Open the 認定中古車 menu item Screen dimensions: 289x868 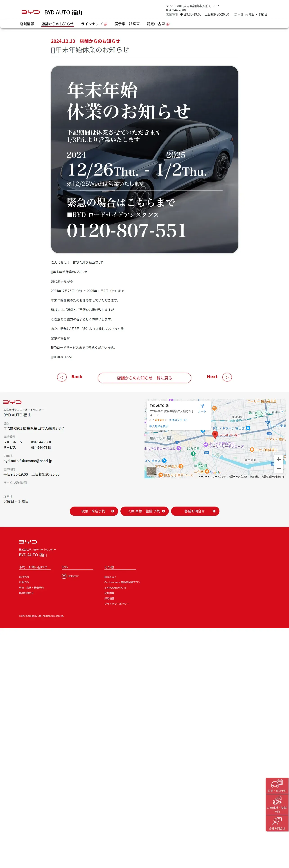156,24
